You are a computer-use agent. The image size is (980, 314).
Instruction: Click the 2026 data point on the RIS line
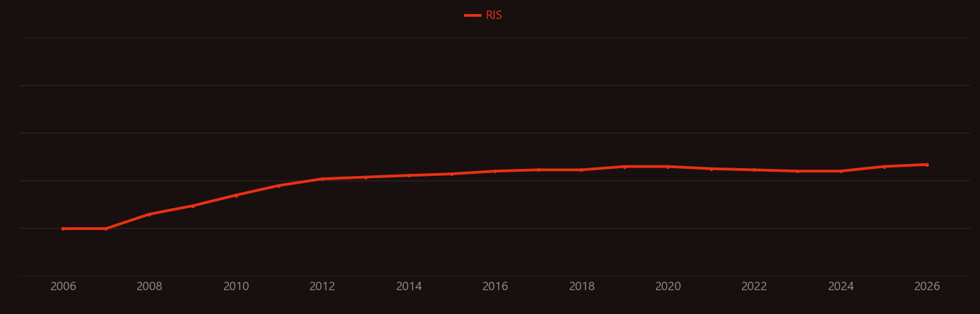(x=927, y=165)
